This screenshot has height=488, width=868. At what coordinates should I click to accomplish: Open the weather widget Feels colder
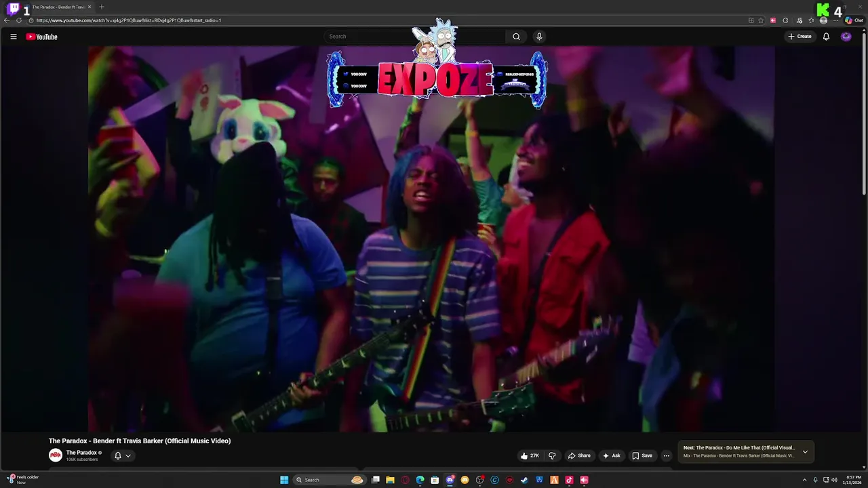point(22,479)
